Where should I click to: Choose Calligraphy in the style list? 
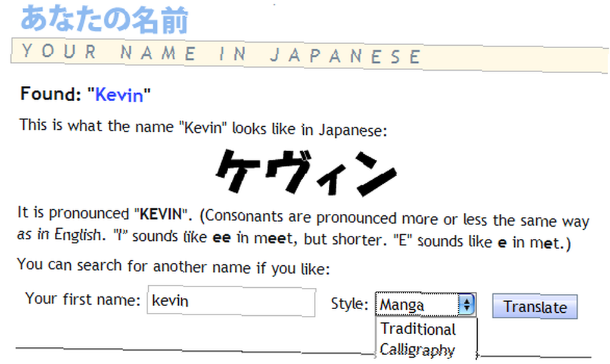[x=417, y=349]
